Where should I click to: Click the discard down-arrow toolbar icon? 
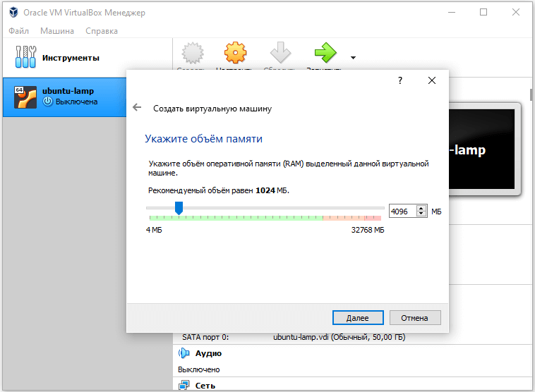[x=280, y=52]
